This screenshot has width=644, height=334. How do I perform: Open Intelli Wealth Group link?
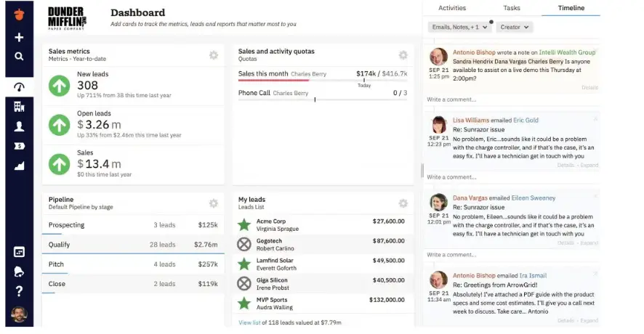567,52
